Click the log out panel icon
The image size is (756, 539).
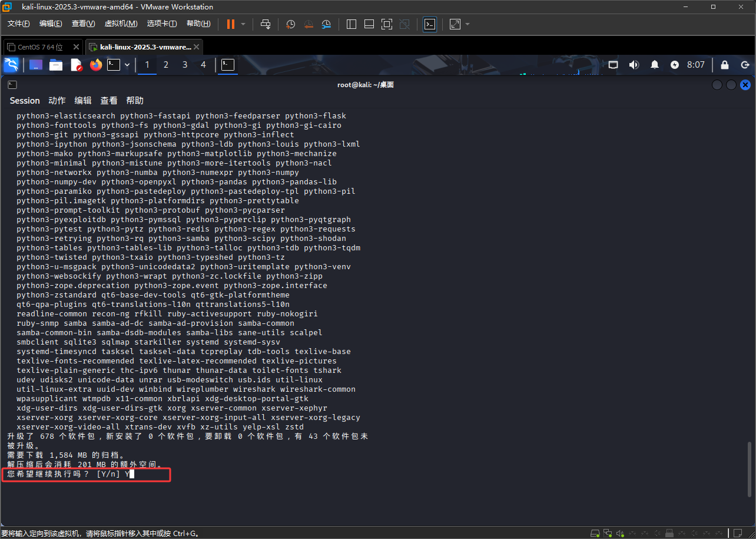coord(745,65)
